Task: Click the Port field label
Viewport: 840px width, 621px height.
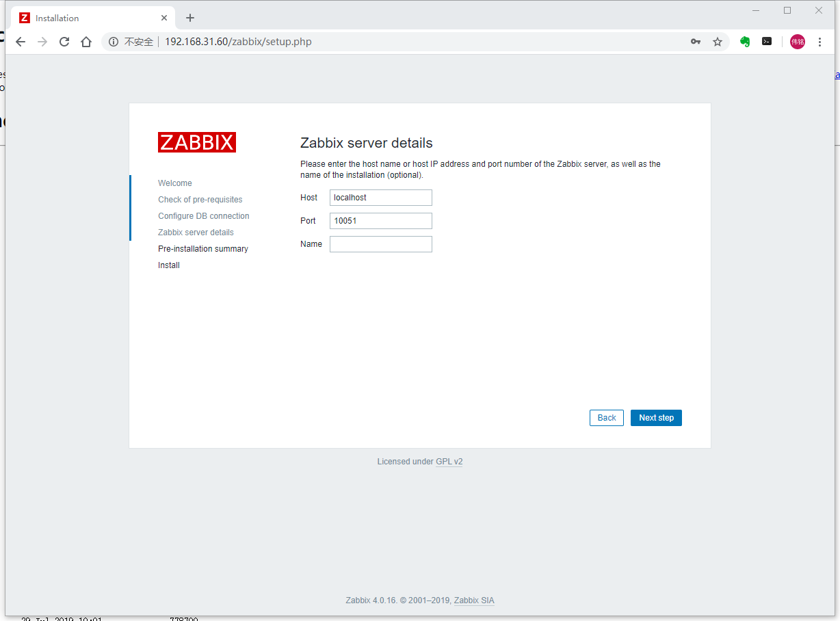Action: 308,221
